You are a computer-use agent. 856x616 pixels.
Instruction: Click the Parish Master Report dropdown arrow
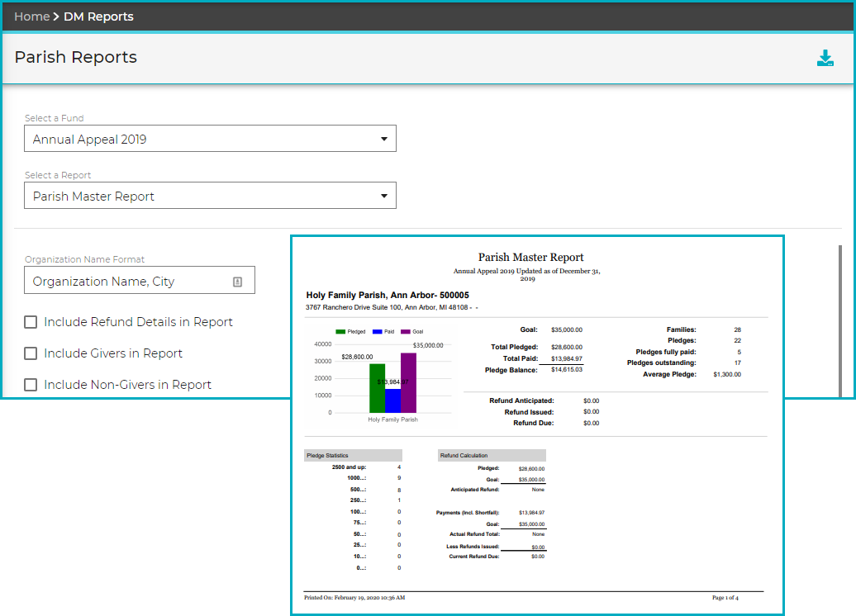click(384, 196)
